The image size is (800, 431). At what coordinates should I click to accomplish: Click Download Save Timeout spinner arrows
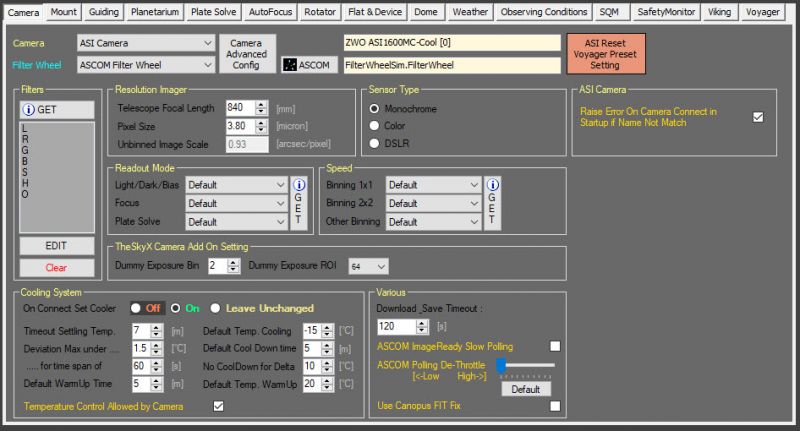click(422, 326)
